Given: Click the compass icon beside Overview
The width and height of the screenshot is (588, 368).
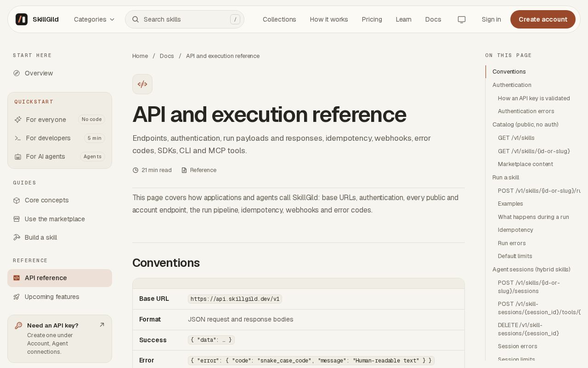Looking at the screenshot, I should pyautogui.click(x=17, y=73).
